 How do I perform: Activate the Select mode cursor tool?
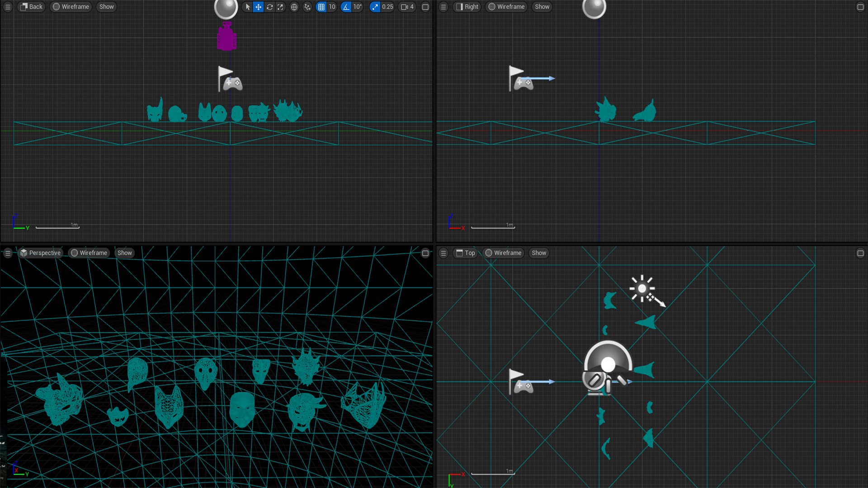(x=247, y=7)
